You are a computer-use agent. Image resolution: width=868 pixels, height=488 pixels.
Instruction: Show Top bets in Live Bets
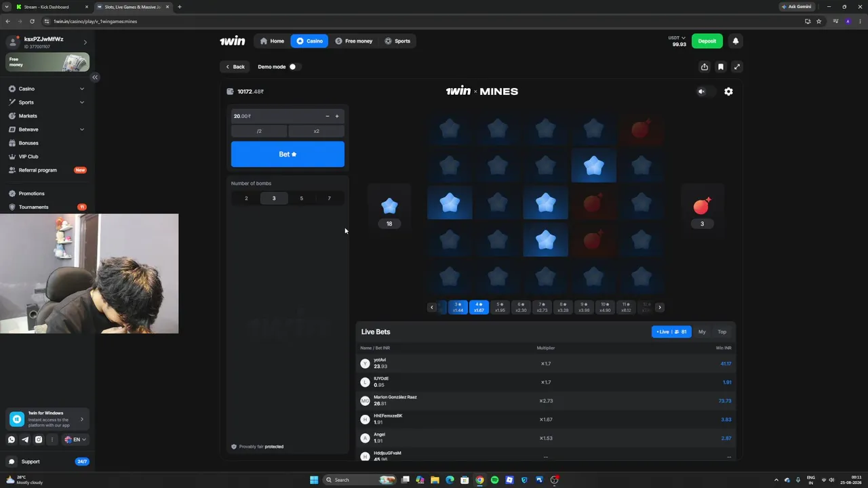click(x=722, y=331)
